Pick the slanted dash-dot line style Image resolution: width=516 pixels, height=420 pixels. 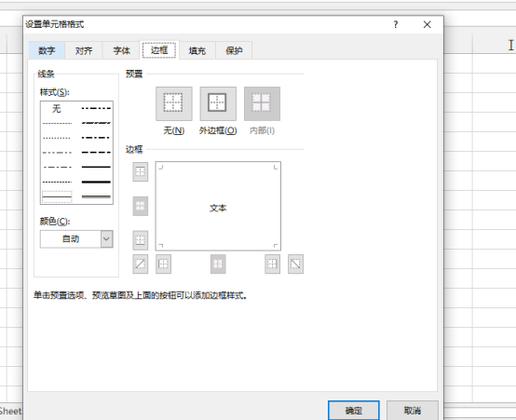[x=96, y=123]
